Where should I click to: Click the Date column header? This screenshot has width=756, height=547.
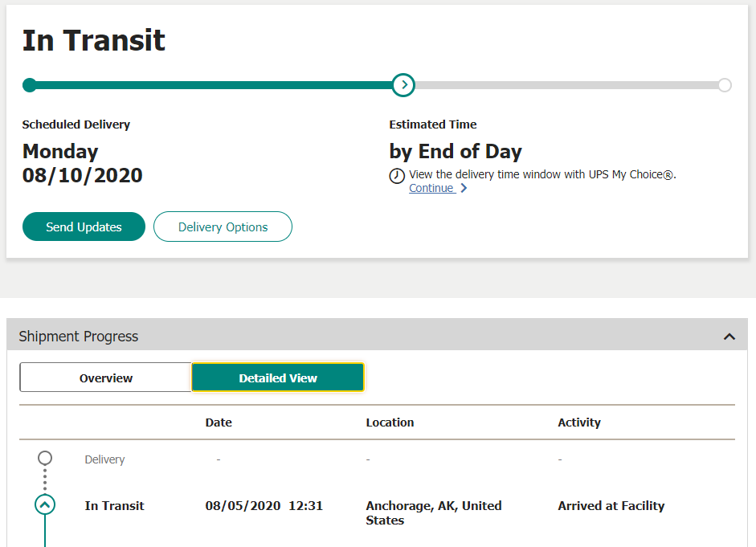[219, 422]
